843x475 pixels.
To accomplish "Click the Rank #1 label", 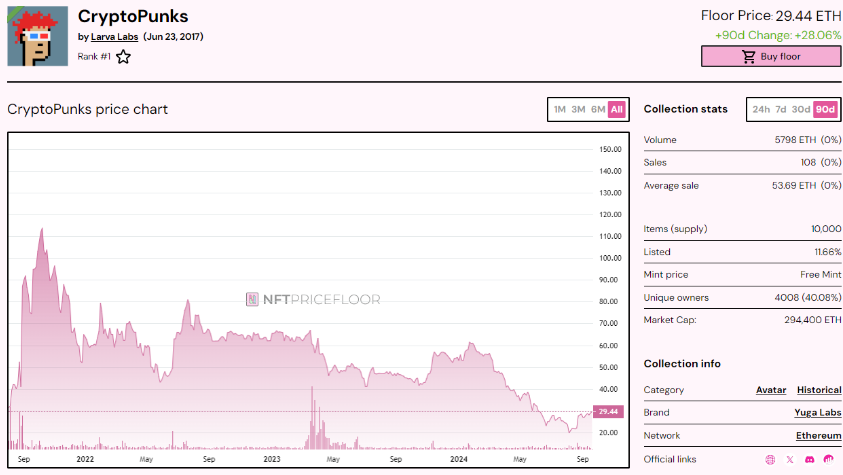I will (94, 56).
